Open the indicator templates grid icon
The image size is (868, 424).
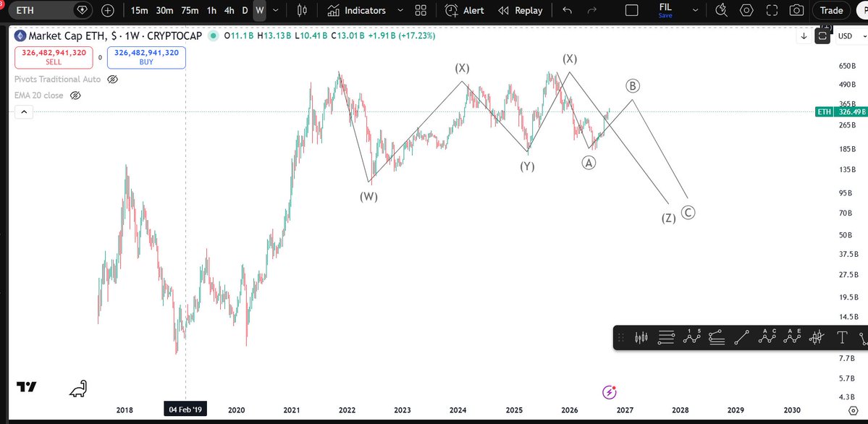(x=421, y=11)
